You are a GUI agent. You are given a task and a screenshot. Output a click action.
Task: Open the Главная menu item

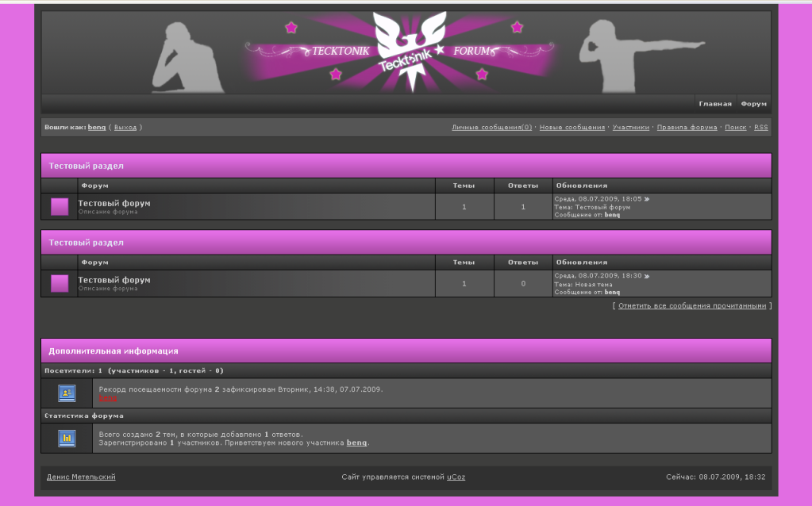click(715, 103)
